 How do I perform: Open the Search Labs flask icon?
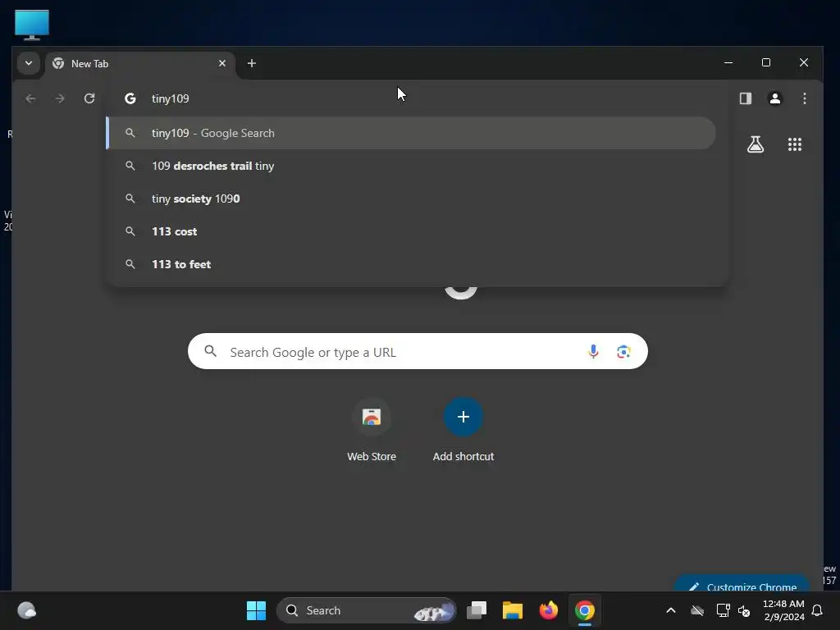(x=756, y=144)
